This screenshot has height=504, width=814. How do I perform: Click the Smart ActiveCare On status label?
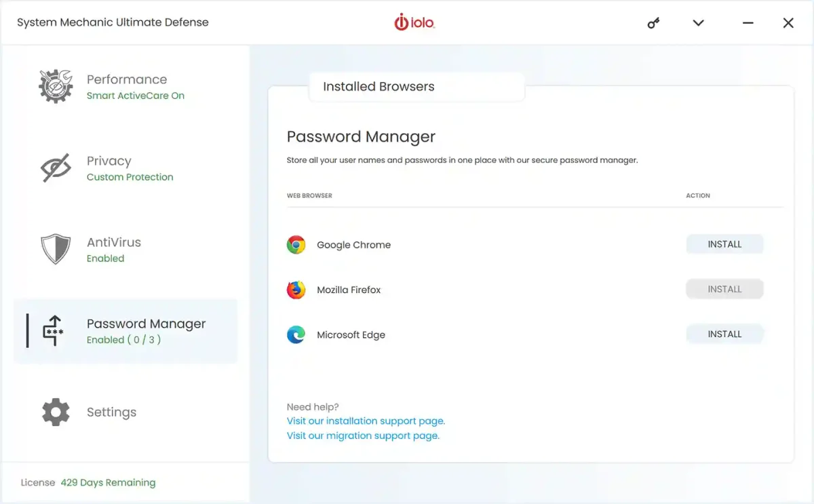click(135, 96)
